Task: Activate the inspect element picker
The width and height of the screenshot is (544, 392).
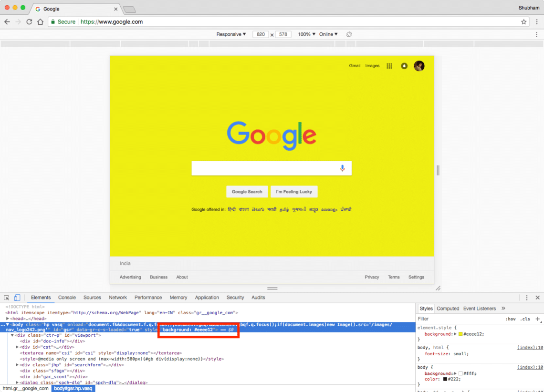Action: 7,298
